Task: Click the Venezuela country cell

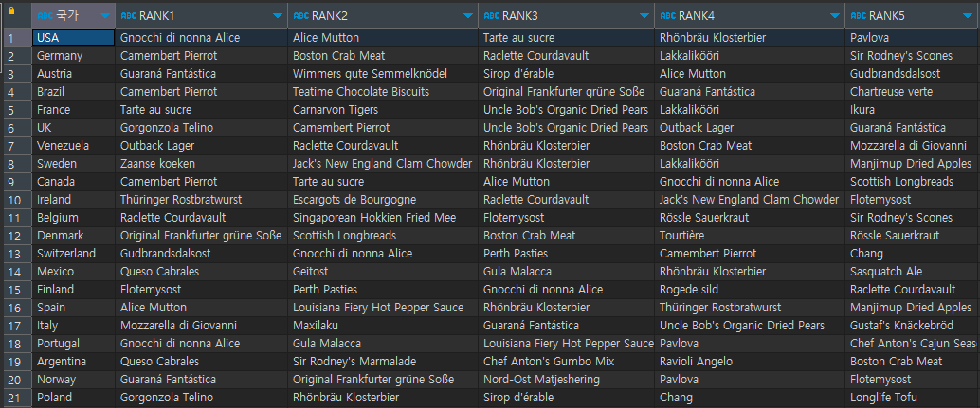Action: click(x=73, y=146)
